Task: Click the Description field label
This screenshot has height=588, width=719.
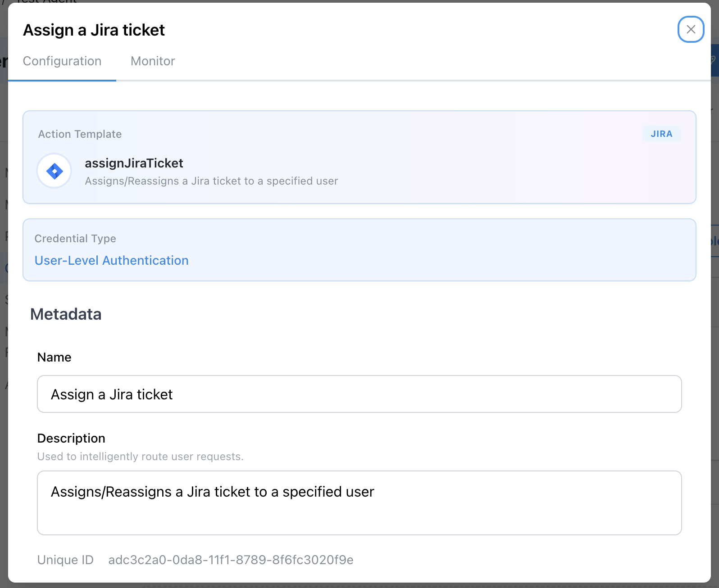Action: pyautogui.click(x=71, y=438)
